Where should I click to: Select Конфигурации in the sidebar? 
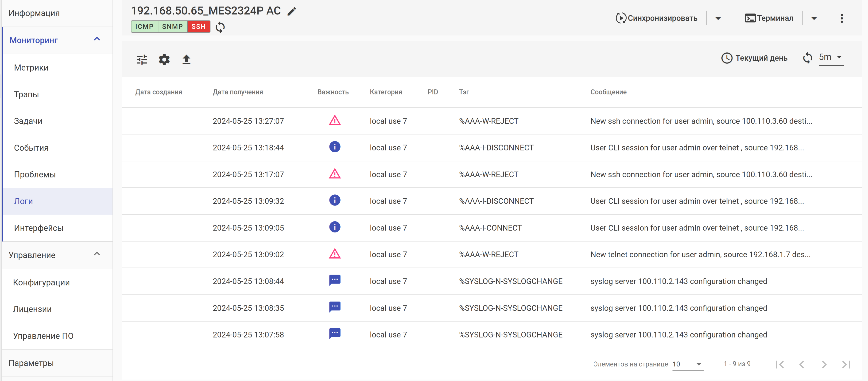[41, 282]
